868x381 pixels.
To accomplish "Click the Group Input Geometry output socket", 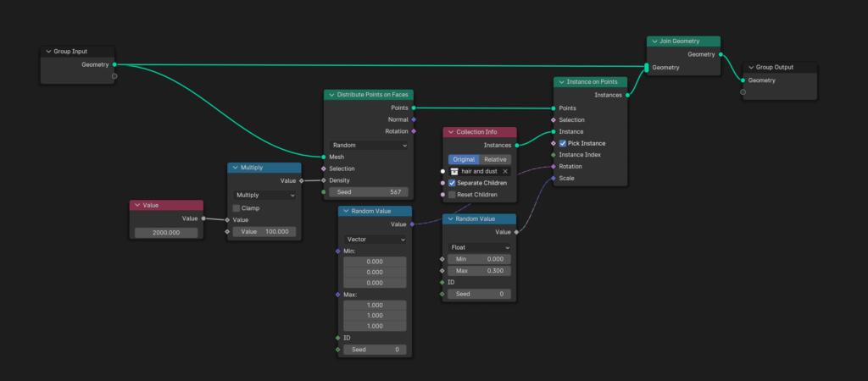I will pyautogui.click(x=114, y=64).
